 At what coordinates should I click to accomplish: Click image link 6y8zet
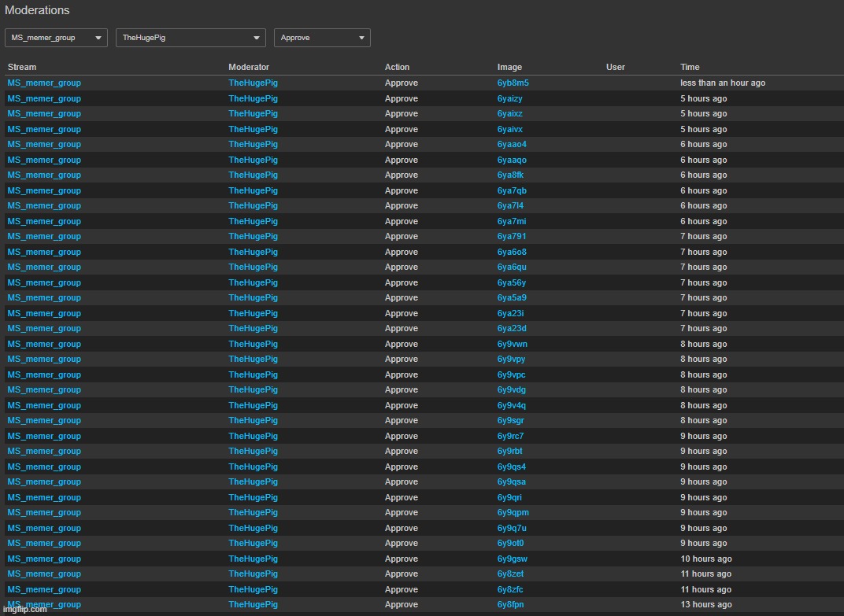510,574
